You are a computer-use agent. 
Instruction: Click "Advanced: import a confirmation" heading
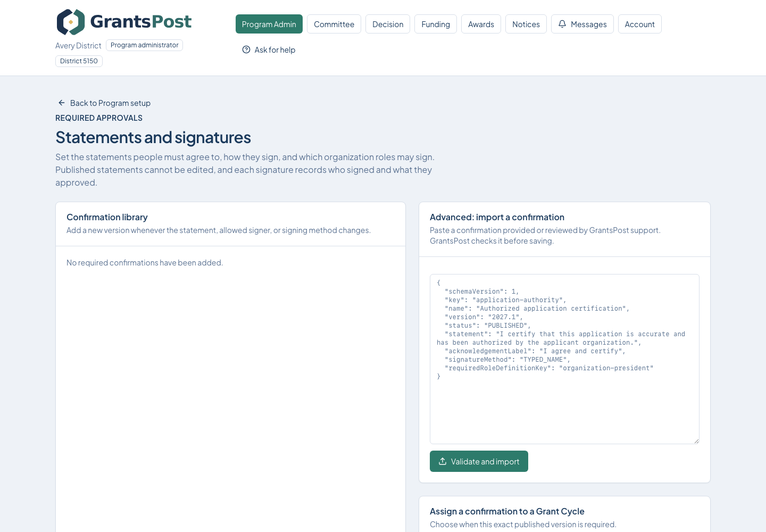click(x=497, y=217)
